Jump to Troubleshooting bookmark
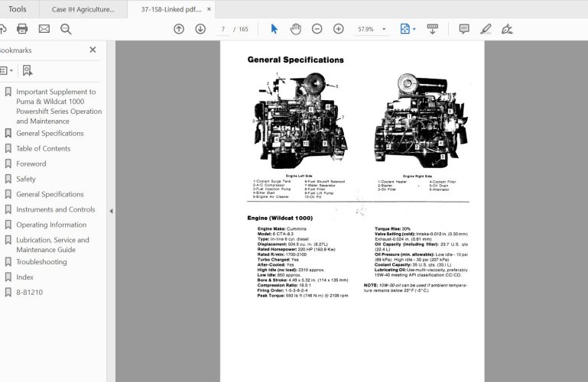This screenshot has height=382, width=588. click(x=41, y=262)
